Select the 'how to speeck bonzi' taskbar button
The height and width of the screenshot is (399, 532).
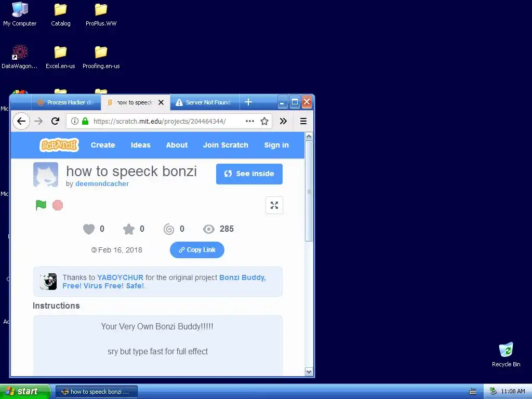97,392
